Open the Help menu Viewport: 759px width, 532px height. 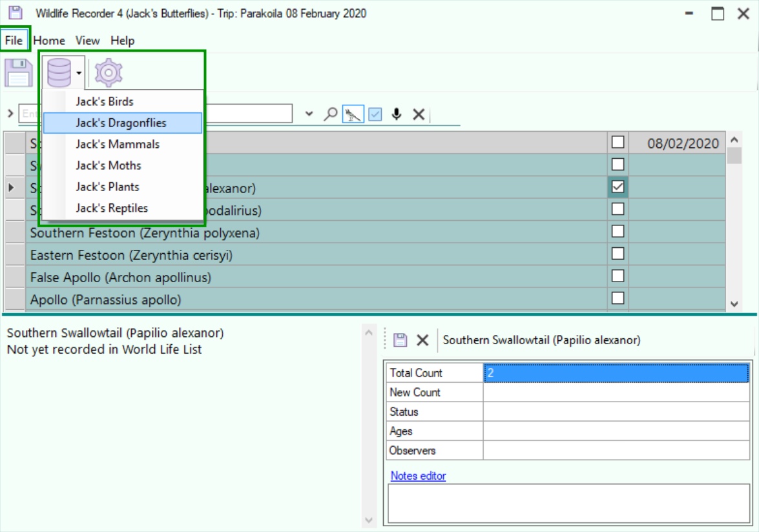click(x=123, y=41)
